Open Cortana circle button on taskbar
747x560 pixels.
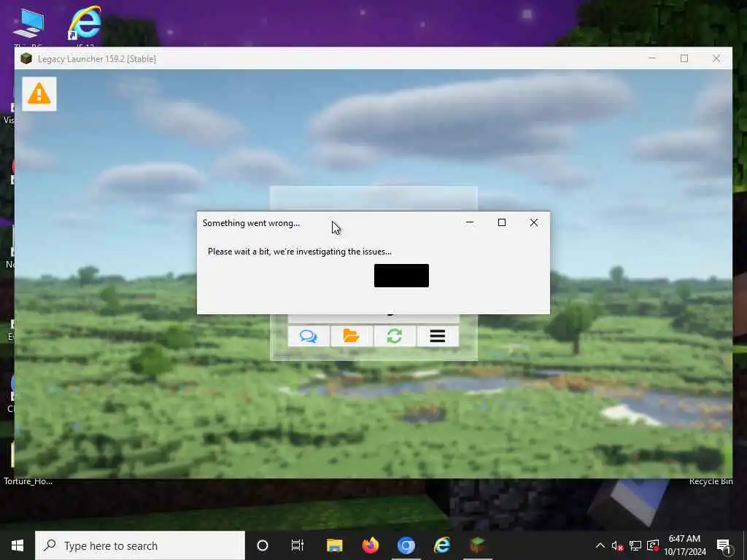[x=263, y=545]
